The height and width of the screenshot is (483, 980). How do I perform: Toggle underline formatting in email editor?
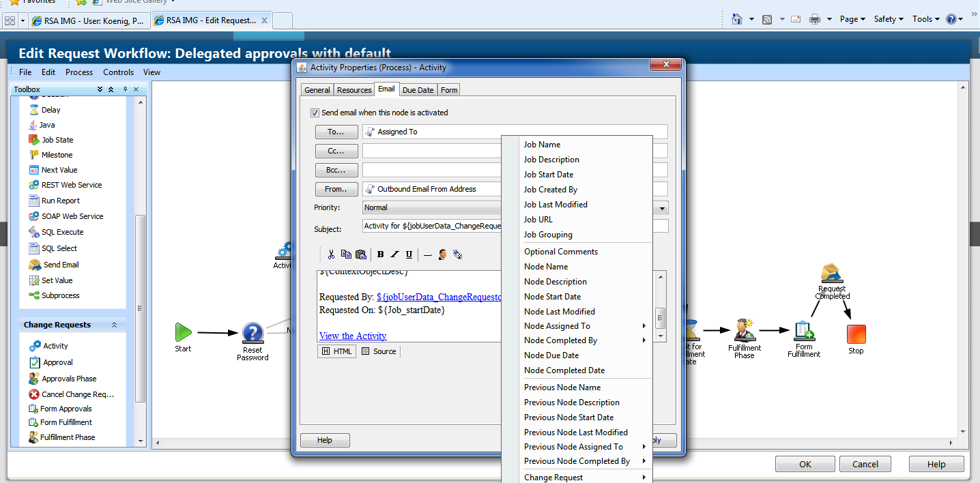coord(409,254)
